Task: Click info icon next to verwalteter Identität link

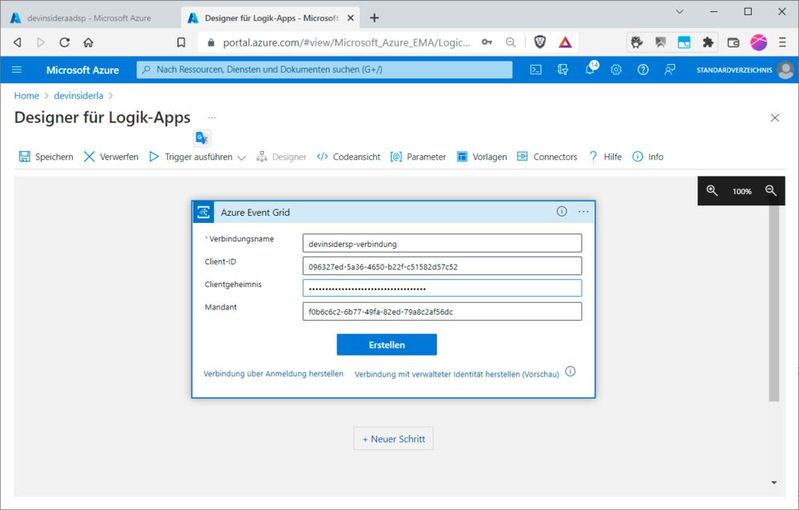Action: pyautogui.click(x=571, y=371)
